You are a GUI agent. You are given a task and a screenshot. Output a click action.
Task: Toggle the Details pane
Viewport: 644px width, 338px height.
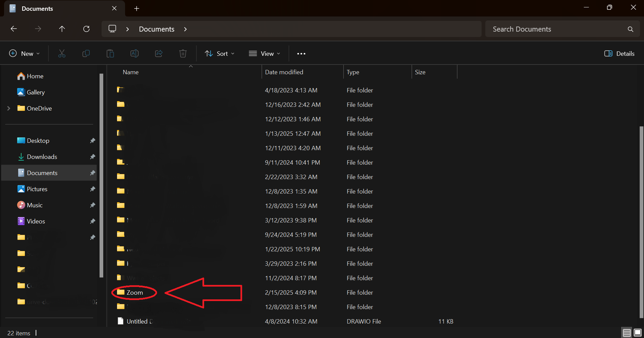pos(619,53)
